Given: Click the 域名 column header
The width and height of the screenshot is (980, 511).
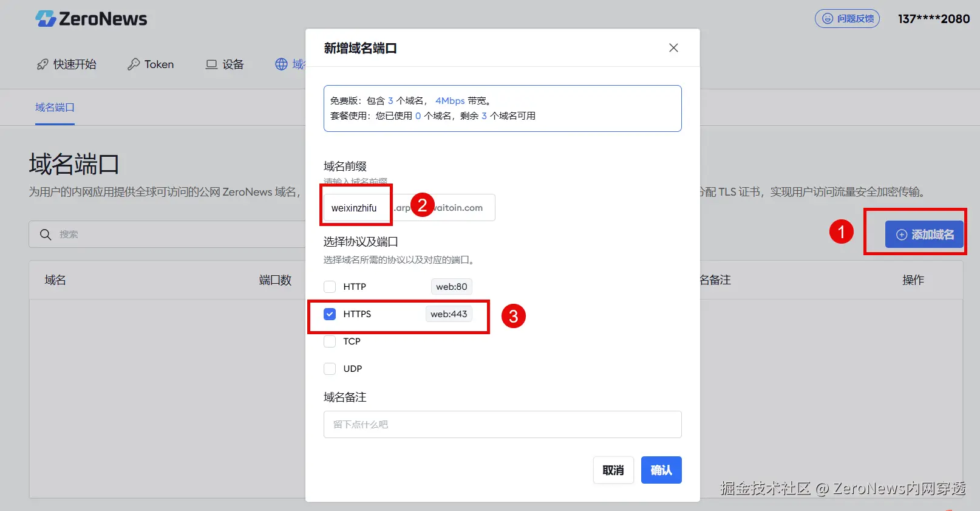Looking at the screenshot, I should coord(55,280).
